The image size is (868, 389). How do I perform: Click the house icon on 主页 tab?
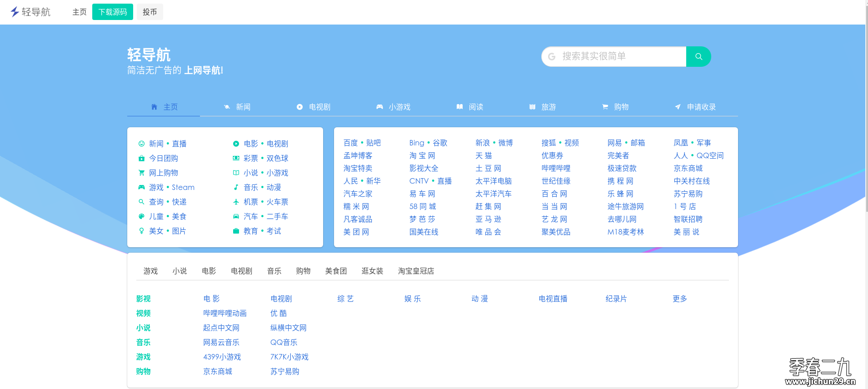[x=154, y=107]
